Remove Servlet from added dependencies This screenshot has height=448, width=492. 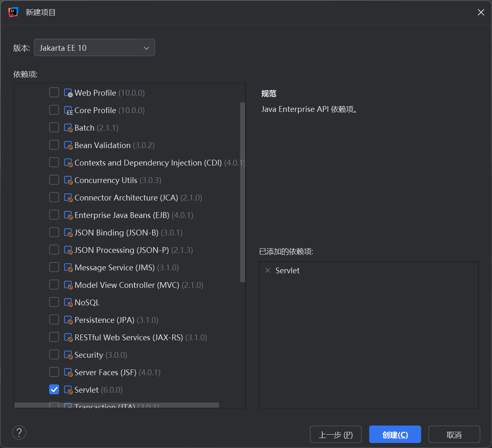pos(268,270)
